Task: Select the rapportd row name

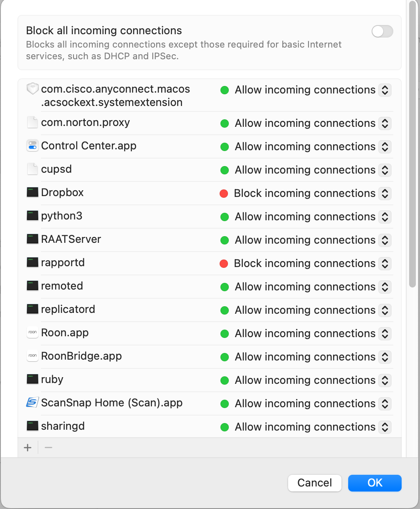Action: coord(63,263)
